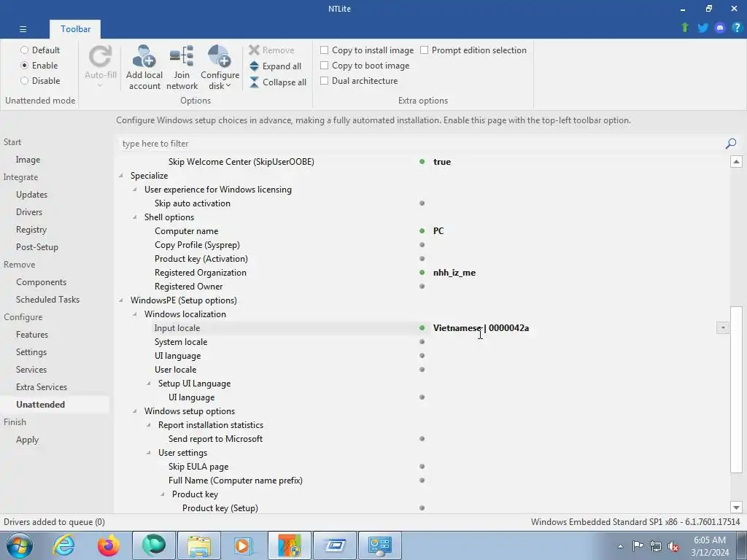The width and height of the screenshot is (747, 560).
Task: Click the taskbar clock showing 6:05 AM
Action: [x=709, y=546]
